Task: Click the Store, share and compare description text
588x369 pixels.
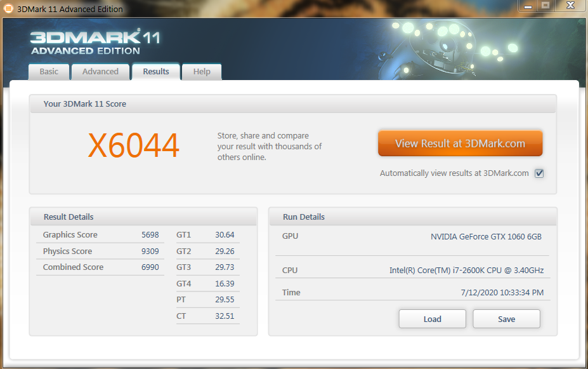Action: [x=269, y=147]
